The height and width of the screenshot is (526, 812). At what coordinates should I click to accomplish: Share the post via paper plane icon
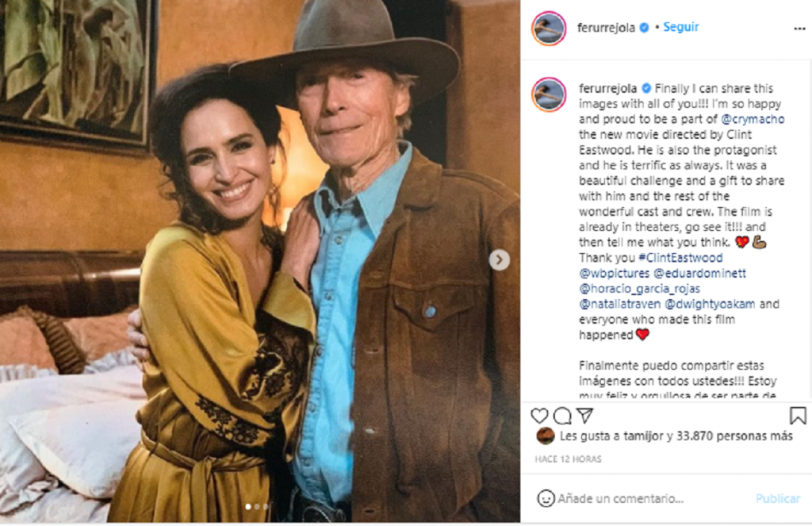click(x=584, y=416)
